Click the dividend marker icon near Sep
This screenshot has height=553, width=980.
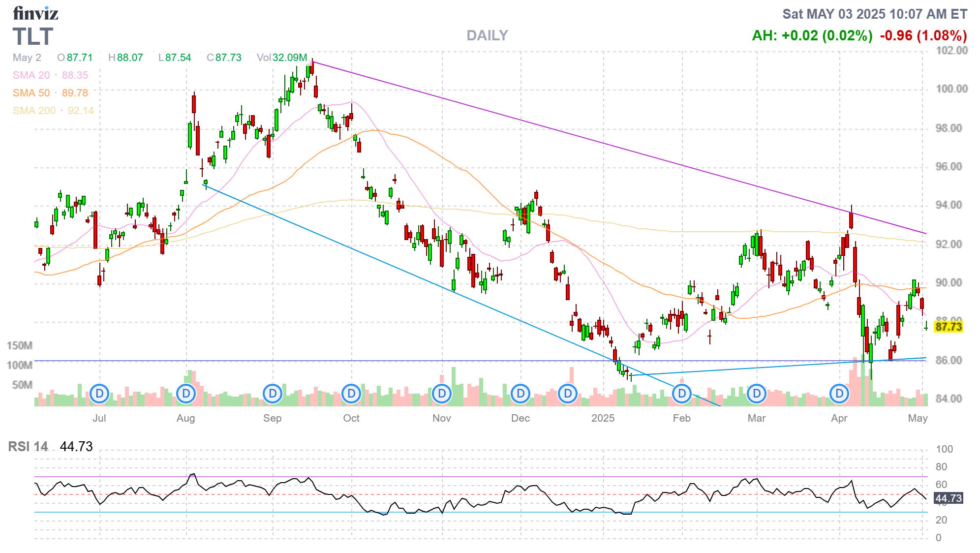click(273, 394)
